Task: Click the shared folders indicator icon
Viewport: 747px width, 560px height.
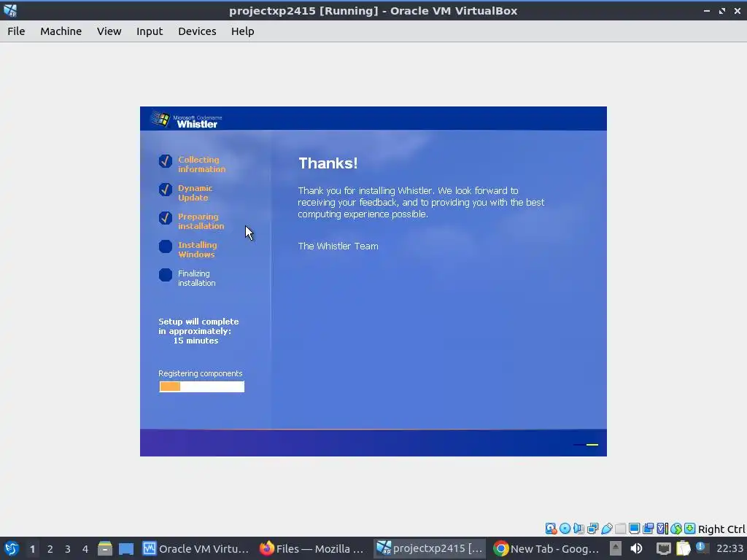Action: coord(620,529)
